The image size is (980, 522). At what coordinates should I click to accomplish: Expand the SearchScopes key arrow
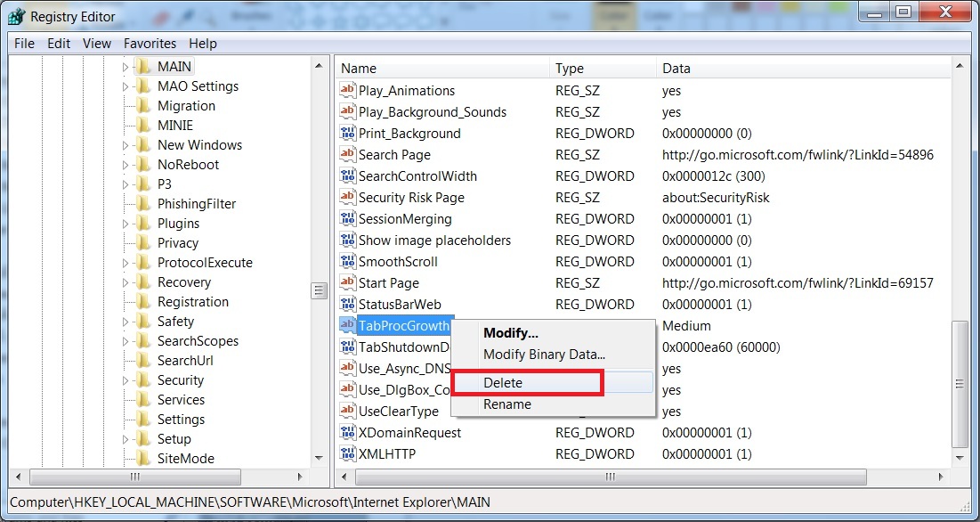click(126, 341)
